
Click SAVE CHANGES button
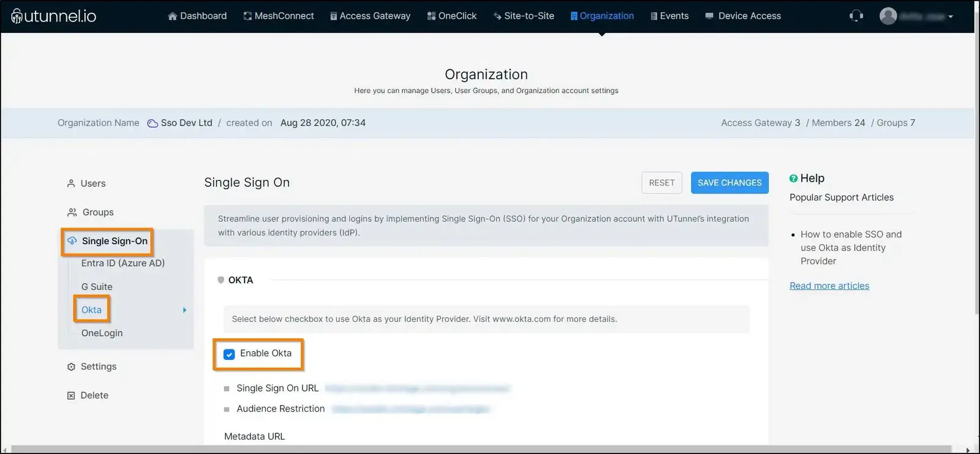(729, 183)
